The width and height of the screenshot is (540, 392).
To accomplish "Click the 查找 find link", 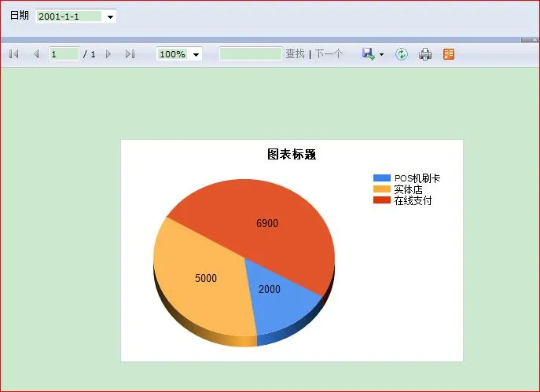I will (295, 53).
